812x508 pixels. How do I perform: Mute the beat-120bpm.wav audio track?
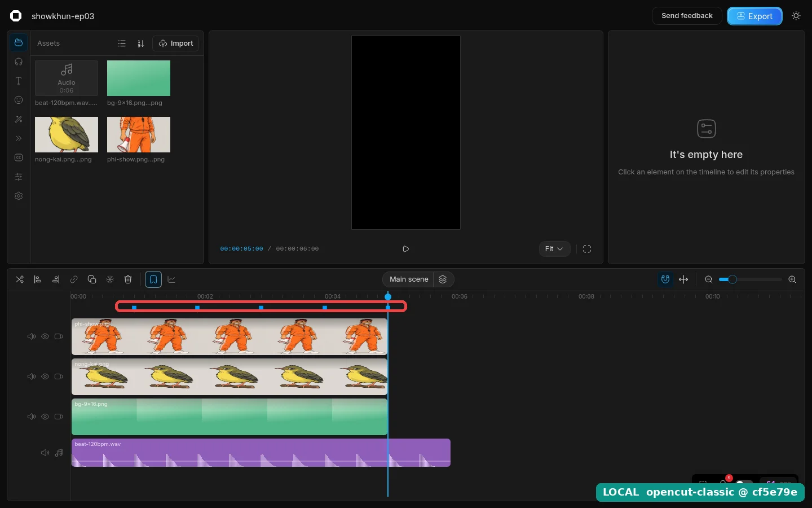pos(45,453)
